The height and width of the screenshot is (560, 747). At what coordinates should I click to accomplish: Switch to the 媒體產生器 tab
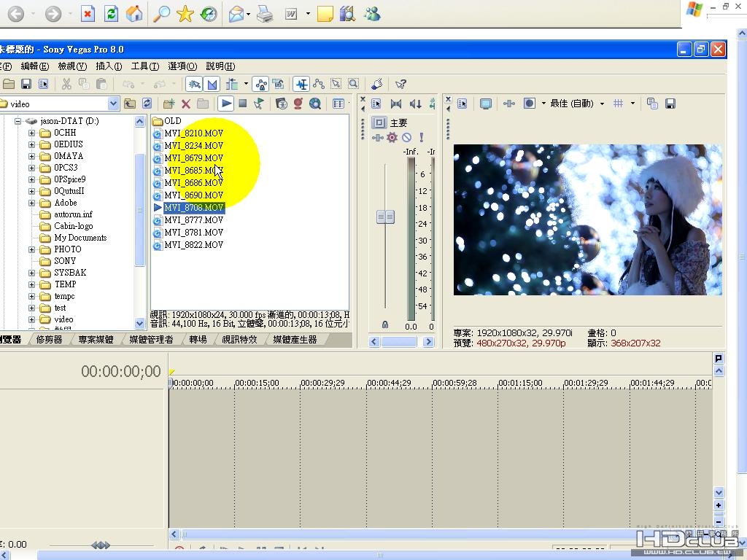pos(295,340)
